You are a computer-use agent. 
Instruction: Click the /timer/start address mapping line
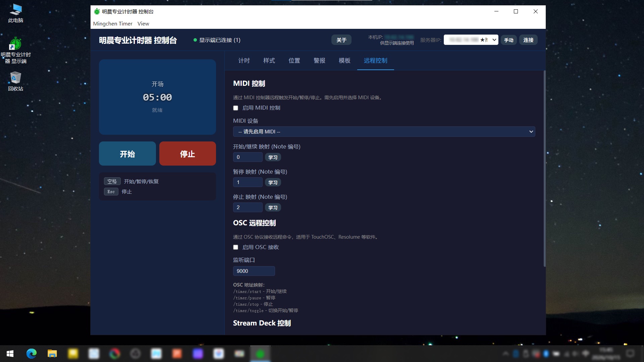coord(260,292)
